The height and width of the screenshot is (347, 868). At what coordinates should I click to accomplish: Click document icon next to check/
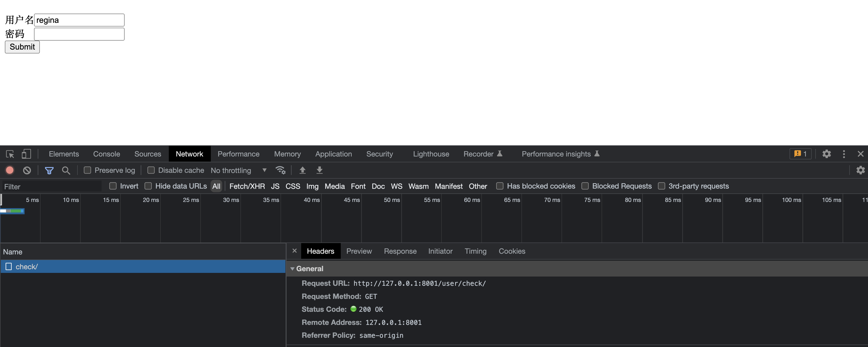(x=9, y=266)
